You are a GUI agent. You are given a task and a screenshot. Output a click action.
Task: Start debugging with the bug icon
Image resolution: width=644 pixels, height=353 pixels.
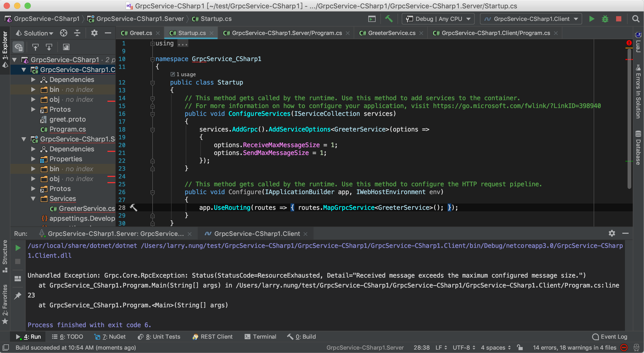tap(605, 19)
